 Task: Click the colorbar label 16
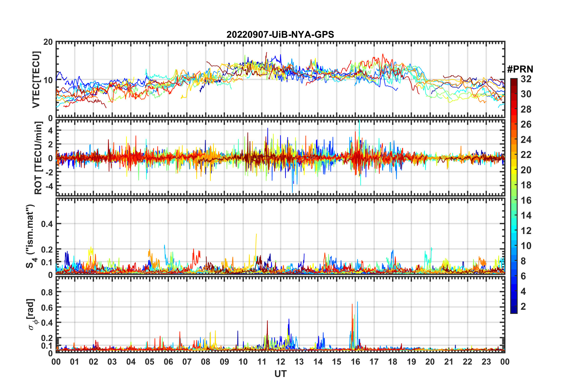tap(526, 200)
